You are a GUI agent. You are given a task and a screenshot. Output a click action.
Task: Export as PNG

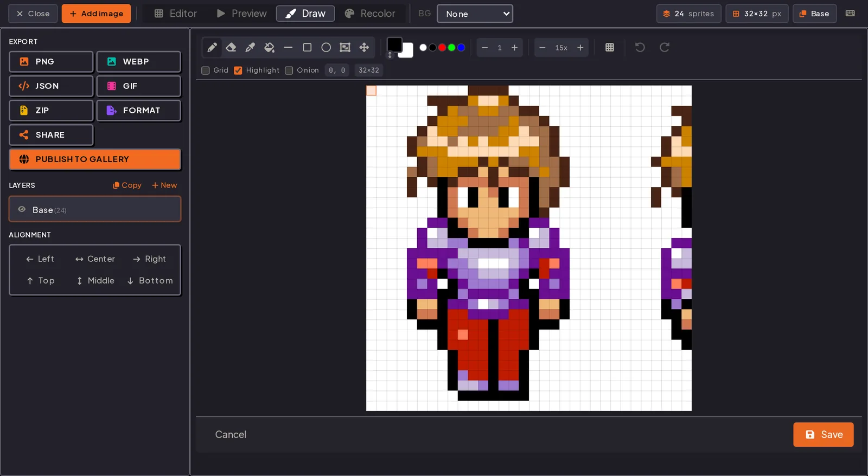(51, 62)
